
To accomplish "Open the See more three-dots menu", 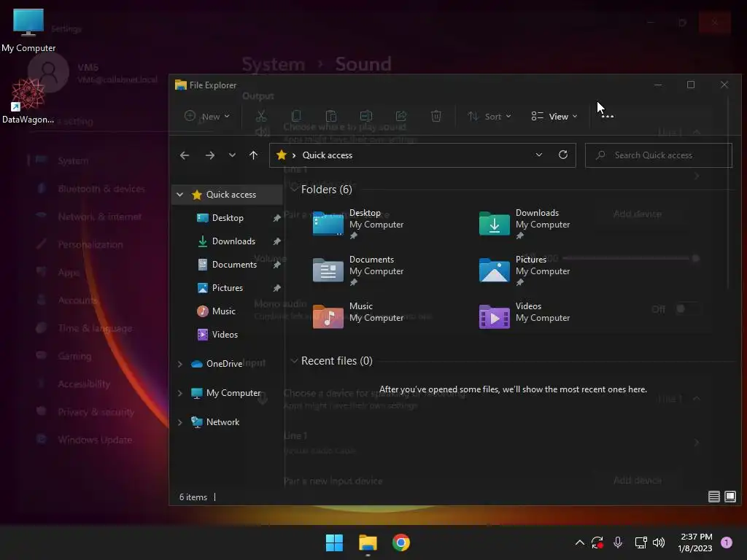I will 608,116.
